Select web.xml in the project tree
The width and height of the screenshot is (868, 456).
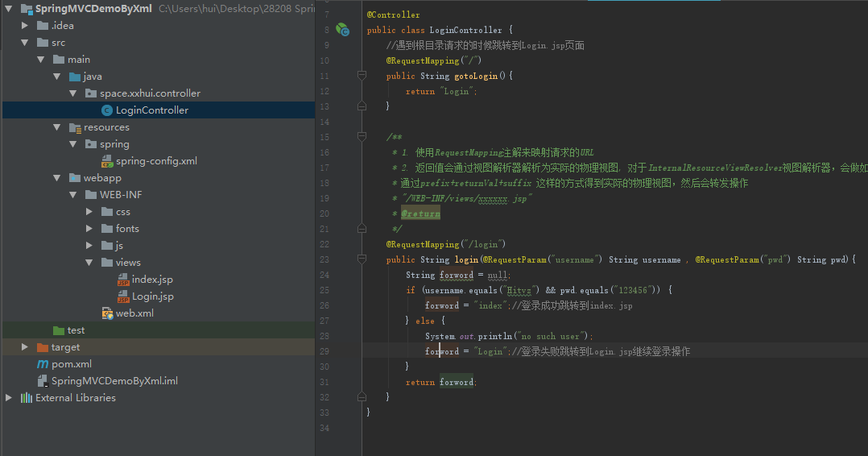tap(134, 313)
